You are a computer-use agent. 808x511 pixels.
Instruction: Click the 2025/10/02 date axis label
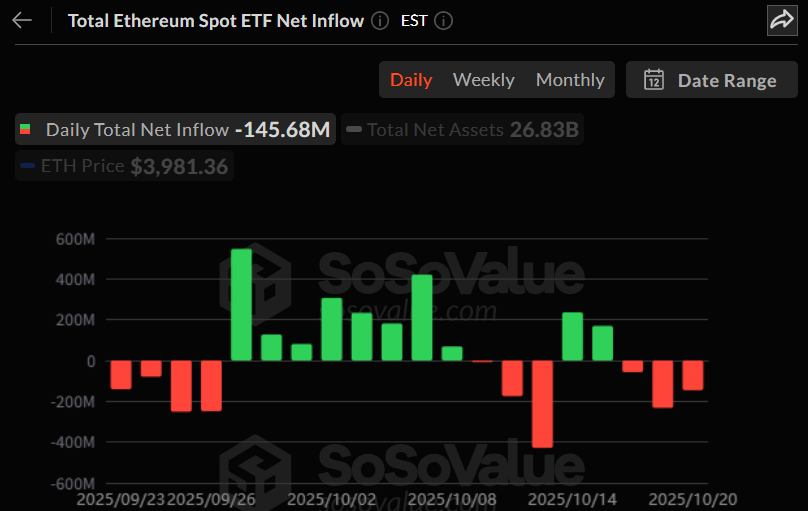point(332,498)
